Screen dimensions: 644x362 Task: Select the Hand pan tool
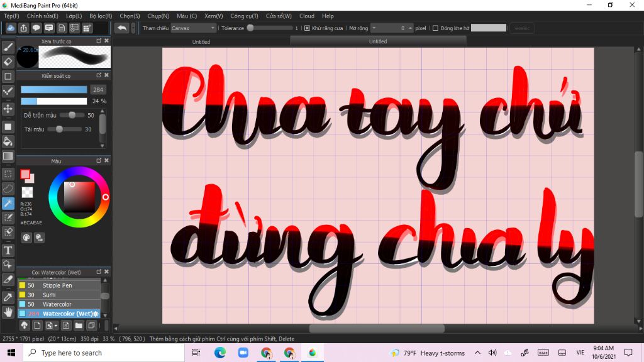8,312
